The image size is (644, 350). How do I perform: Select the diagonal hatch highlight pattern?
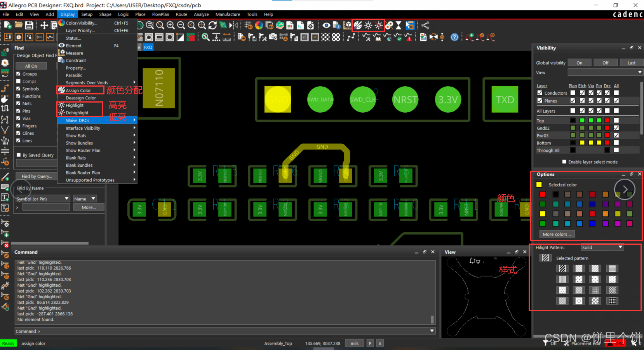[x=562, y=268]
